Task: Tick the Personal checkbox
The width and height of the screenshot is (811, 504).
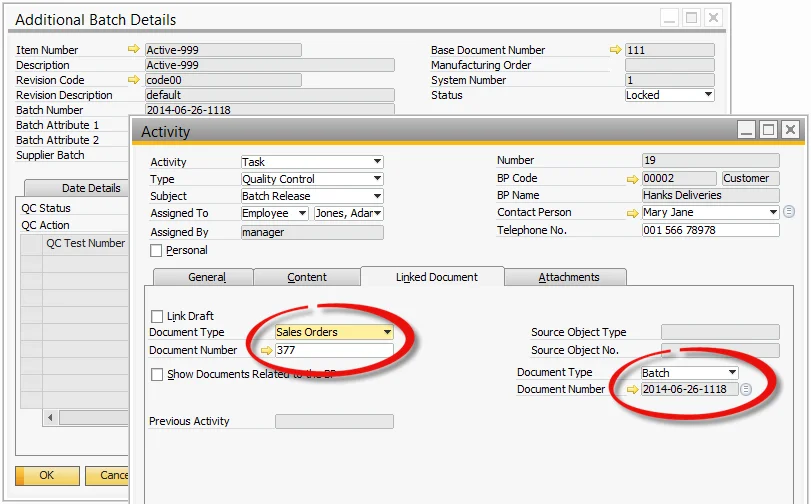Action: (156, 250)
